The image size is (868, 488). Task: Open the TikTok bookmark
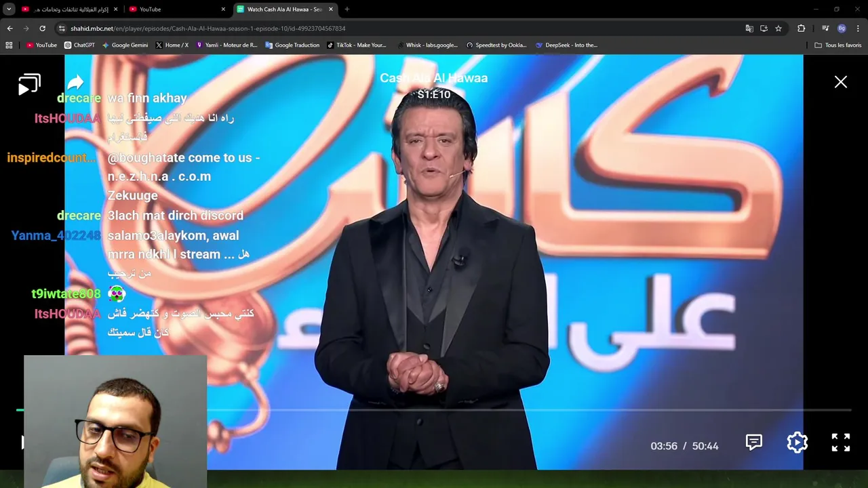click(x=357, y=45)
